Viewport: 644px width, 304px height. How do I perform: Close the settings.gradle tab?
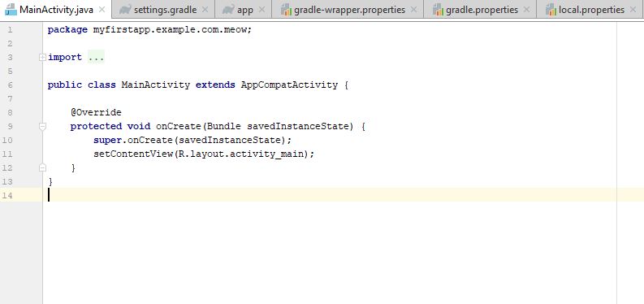coord(205,10)
